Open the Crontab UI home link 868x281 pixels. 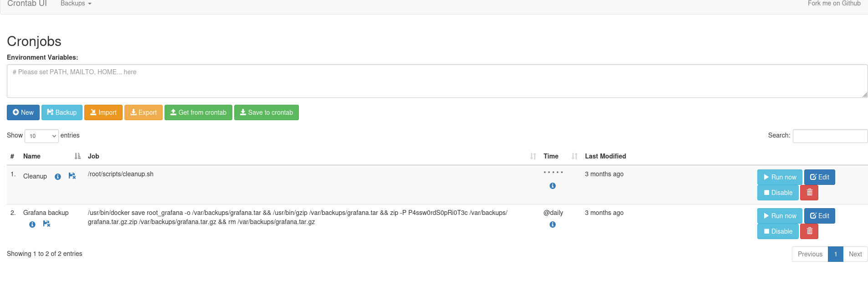pyautogui.click(x=27, y=4)
